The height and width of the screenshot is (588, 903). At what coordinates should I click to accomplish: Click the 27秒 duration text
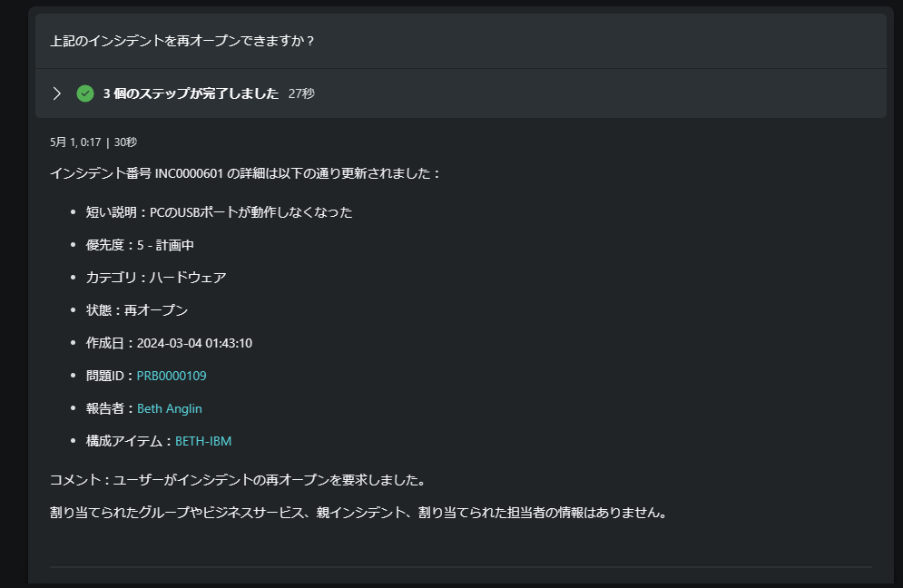[302, 93]
